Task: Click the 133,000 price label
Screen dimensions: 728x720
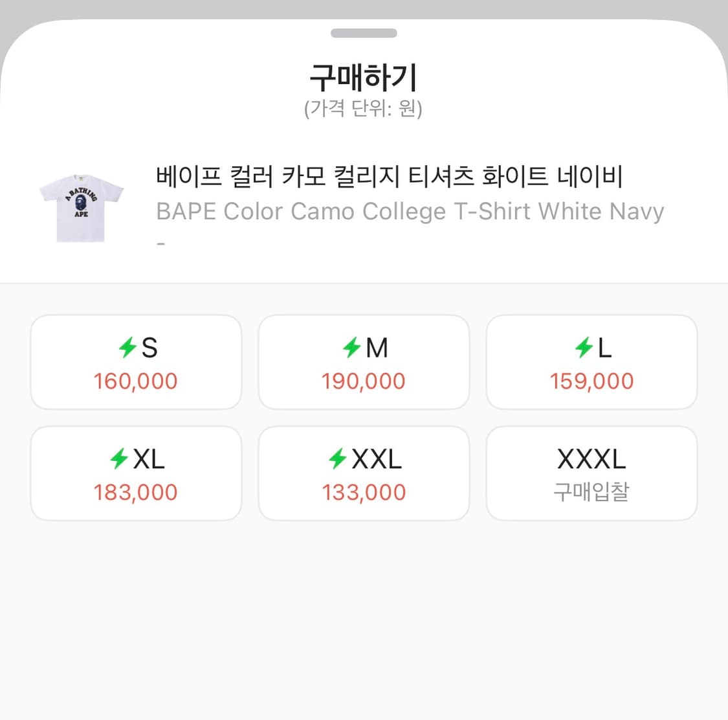Action: [x=364, y=492]
